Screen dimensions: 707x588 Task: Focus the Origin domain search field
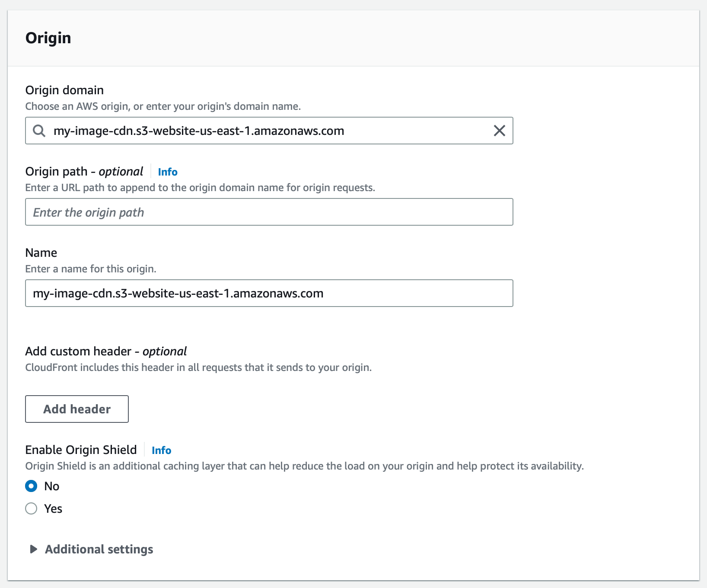(269, 131)
